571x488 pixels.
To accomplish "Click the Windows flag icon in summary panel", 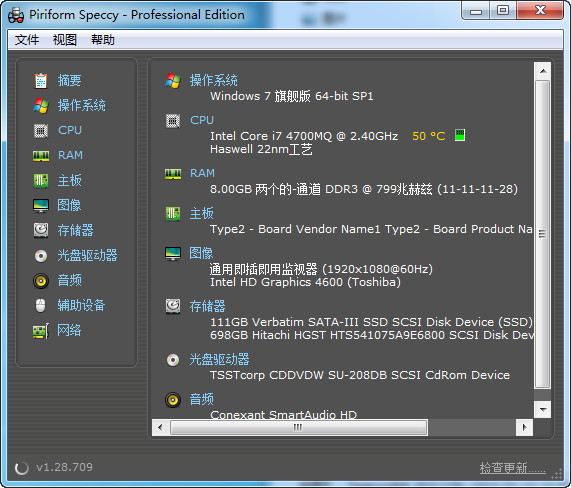I will click(x=173, y=81).
